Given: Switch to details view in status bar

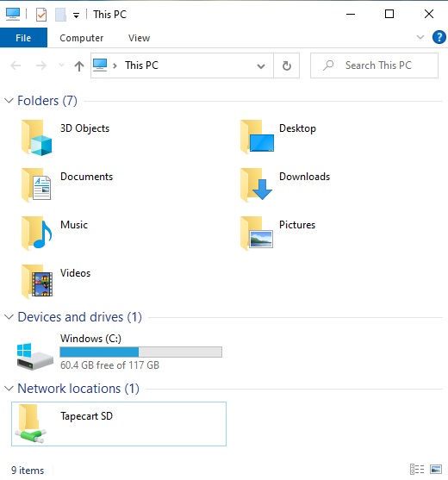Looking at the screenshot, I should pyautogui.click(x=417, y=469).
